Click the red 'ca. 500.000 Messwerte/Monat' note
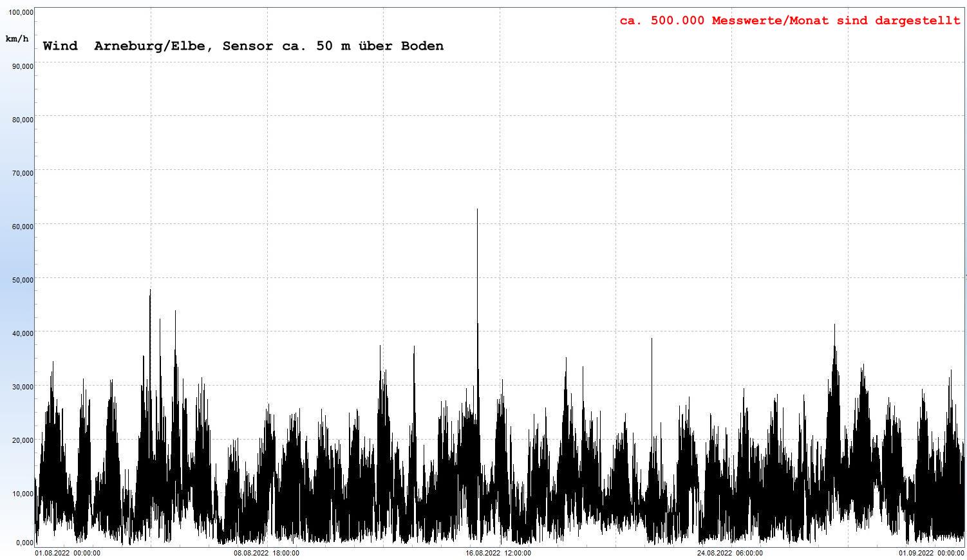This screenshot has width=967, height=560. [789, 21]
